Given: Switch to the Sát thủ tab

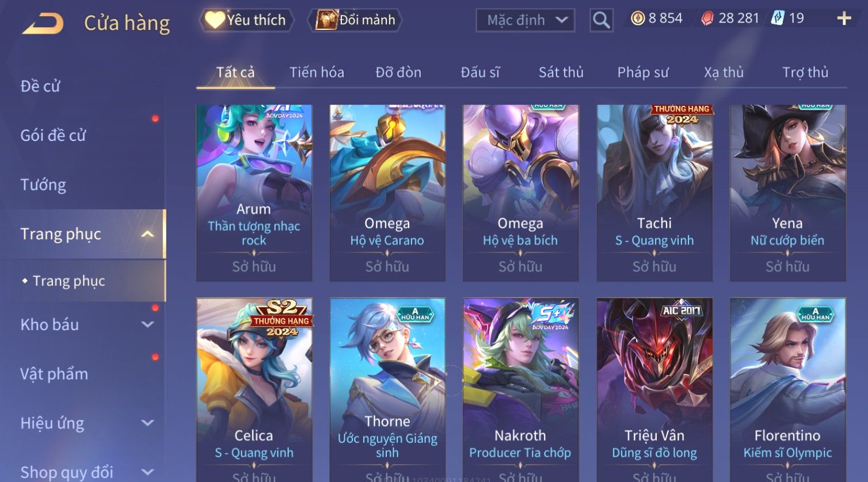Looking at the screenshot, I should tap(561, 72).
